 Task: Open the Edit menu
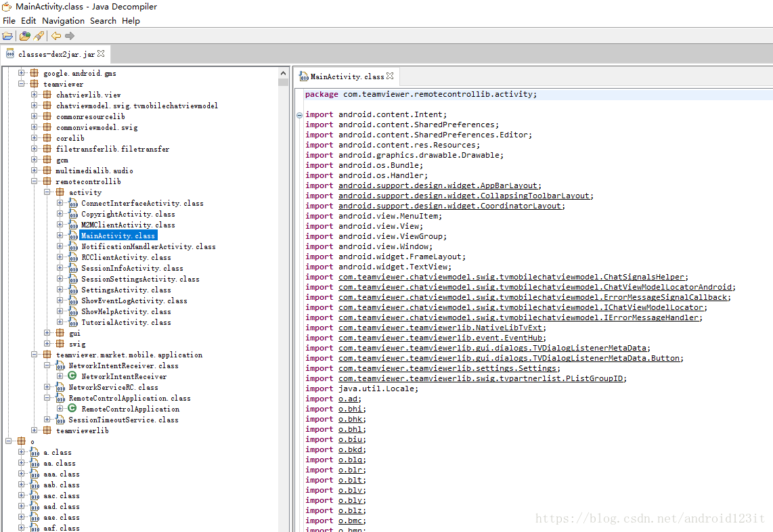coord(28,21)
